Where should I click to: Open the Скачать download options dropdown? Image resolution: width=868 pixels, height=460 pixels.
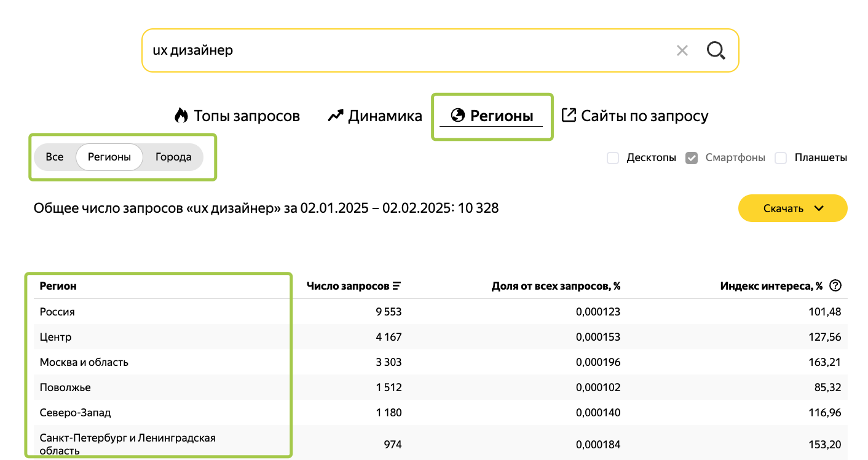click(819, 208)
